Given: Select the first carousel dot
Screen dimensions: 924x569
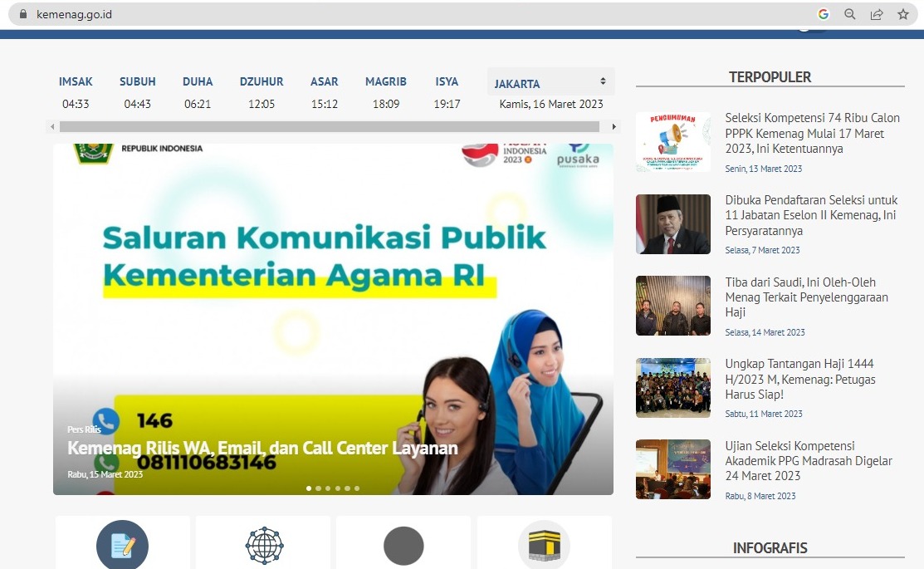Looking at the screenshot, I should point(309,488).
